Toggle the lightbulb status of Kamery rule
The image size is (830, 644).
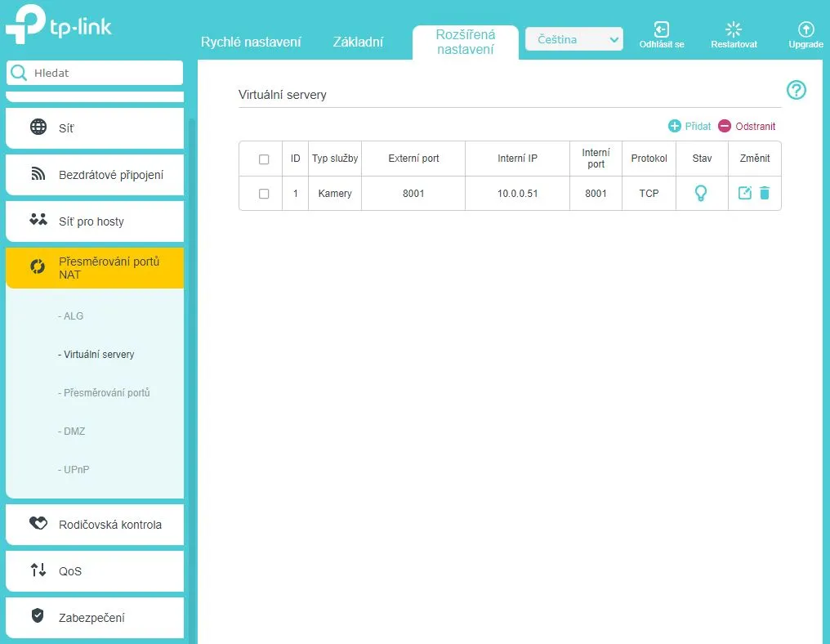[701, 194]
